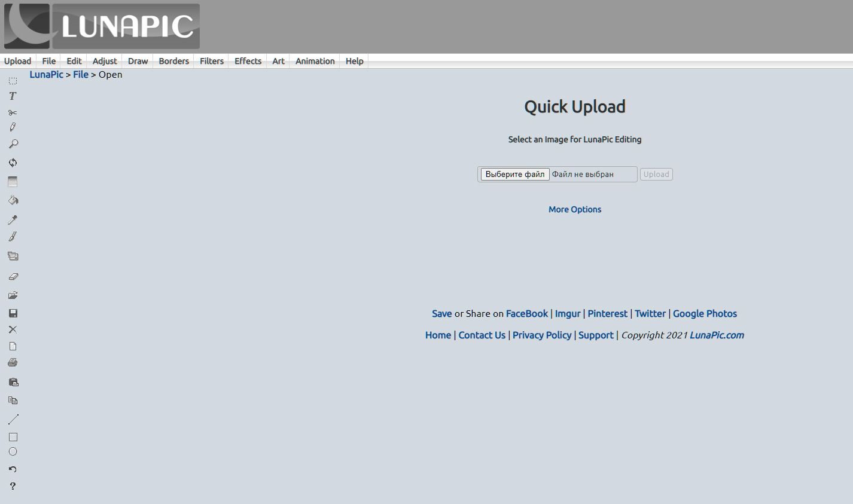Open the Filters menu
Viewport: 853px width, 504px height.
point(212,61)
